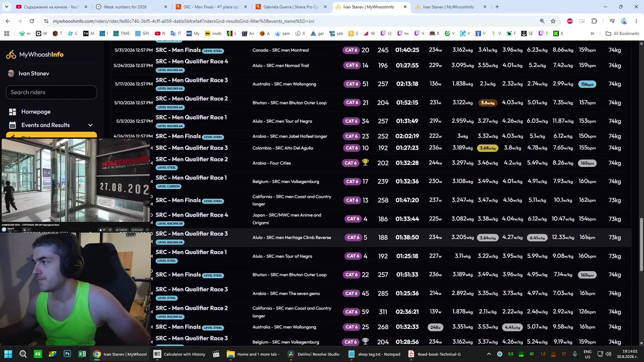Open the Colombia - SRC Alto Del Aguila event

pyautogui.click(x=283, y=148)
